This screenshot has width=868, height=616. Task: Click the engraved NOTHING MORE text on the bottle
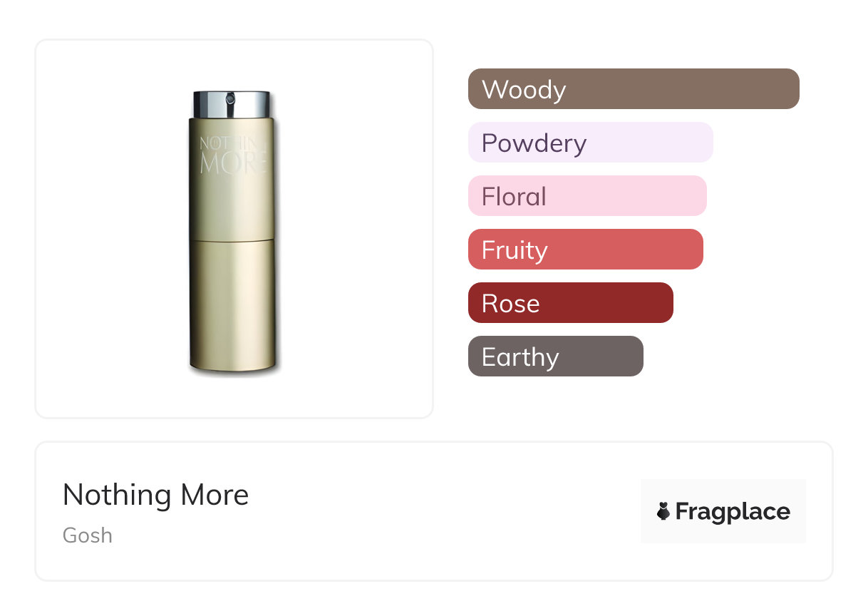pos(233,155)
